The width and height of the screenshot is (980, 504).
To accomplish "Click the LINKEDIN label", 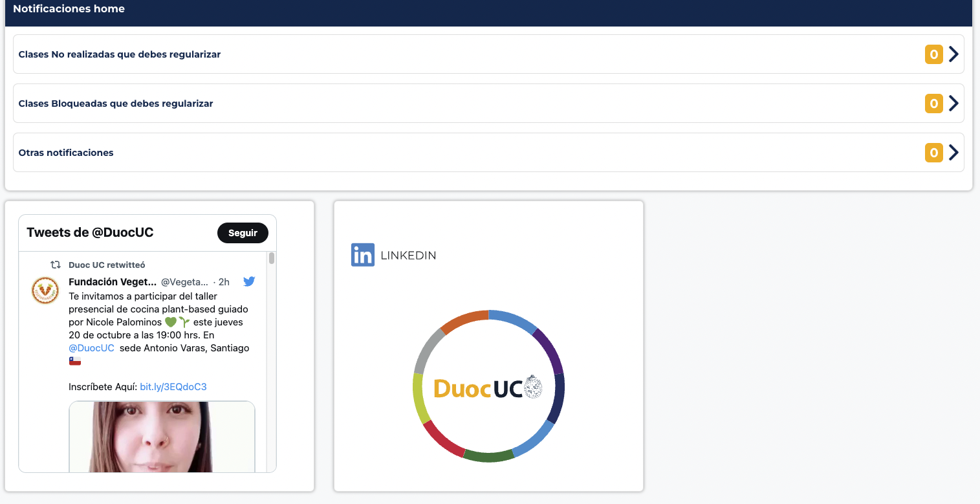I will [x=408, y=256].
